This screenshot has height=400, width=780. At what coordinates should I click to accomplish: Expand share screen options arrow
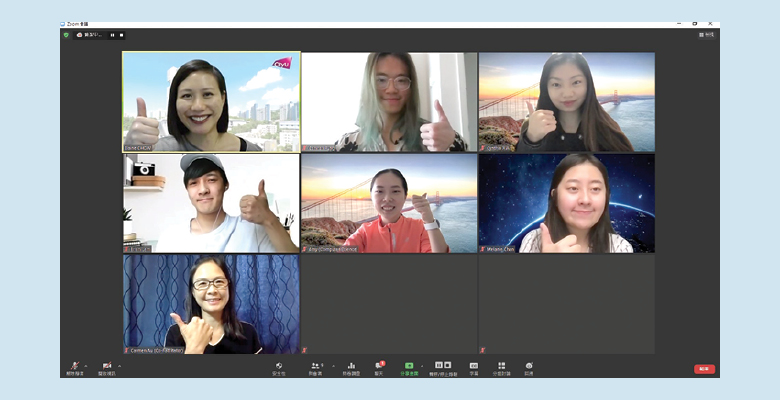click(421, 366)
